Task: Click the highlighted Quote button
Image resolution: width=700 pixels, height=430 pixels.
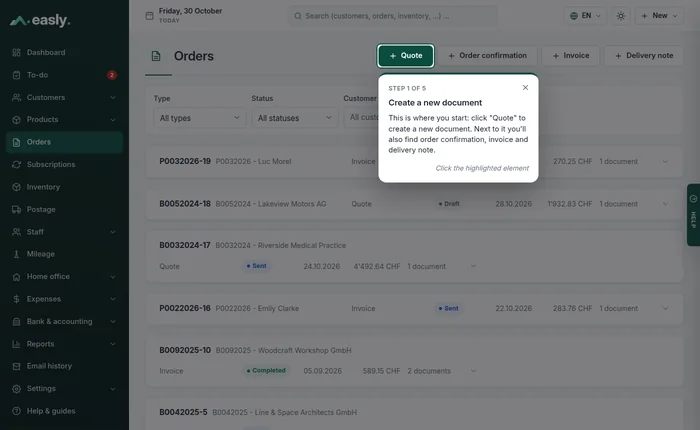Action: tap(405, 56)
